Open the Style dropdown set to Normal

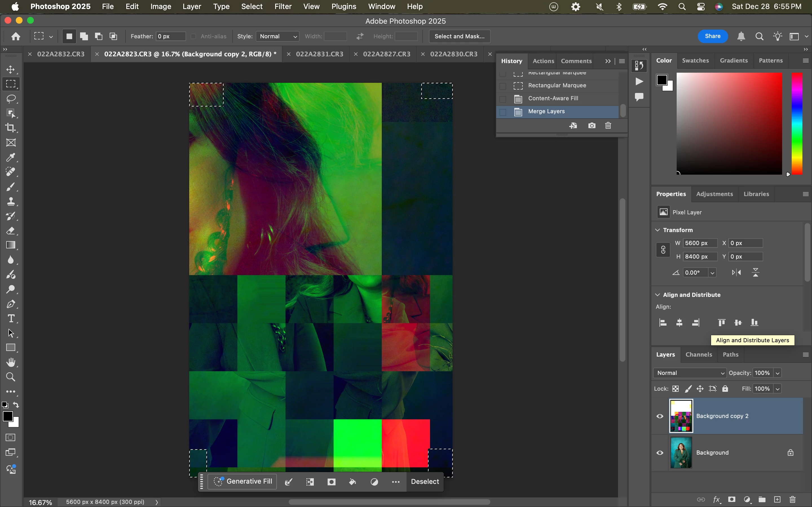click(x=277, y=36)
